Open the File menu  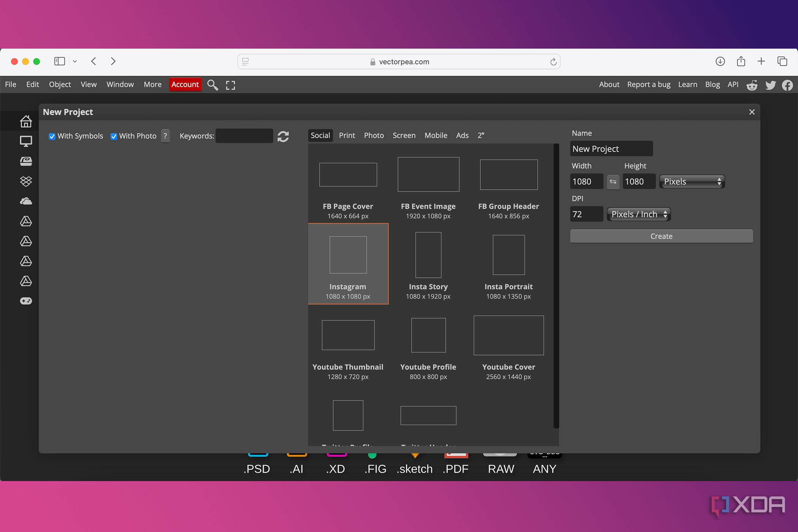[11, 84]
